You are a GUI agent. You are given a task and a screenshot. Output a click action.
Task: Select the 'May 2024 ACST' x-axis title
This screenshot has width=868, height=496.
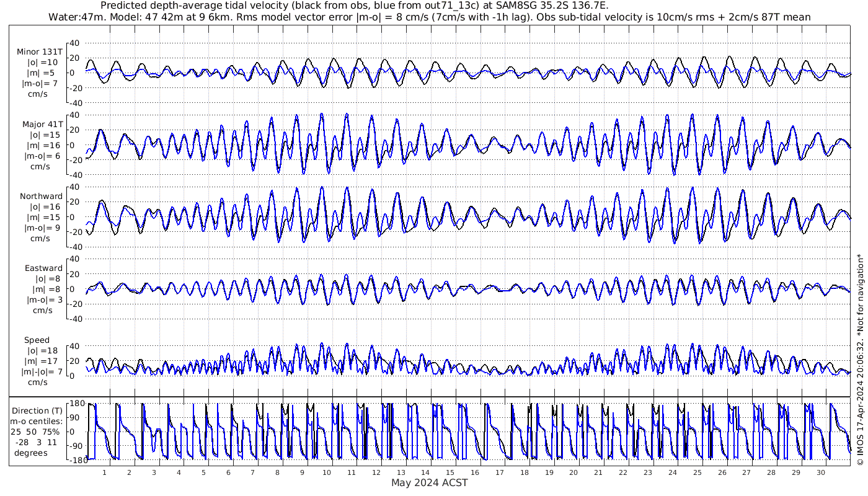[429, 482]
